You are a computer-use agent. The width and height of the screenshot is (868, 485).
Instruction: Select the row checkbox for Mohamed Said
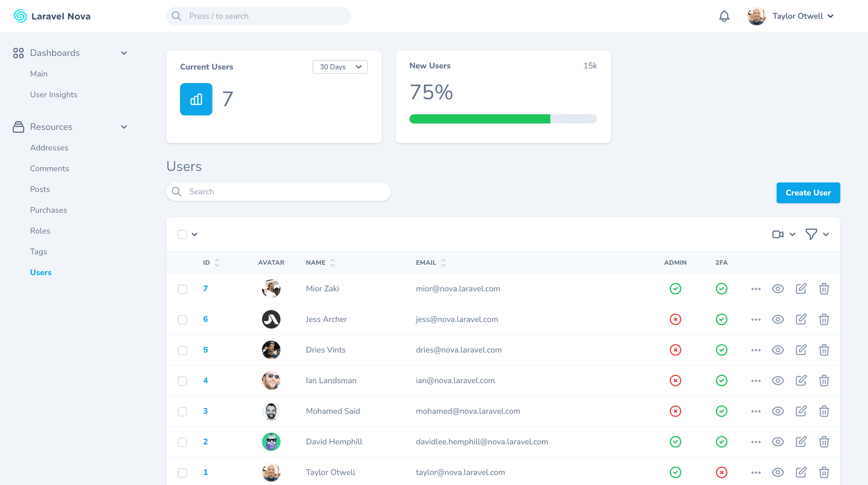coord(182,411)
